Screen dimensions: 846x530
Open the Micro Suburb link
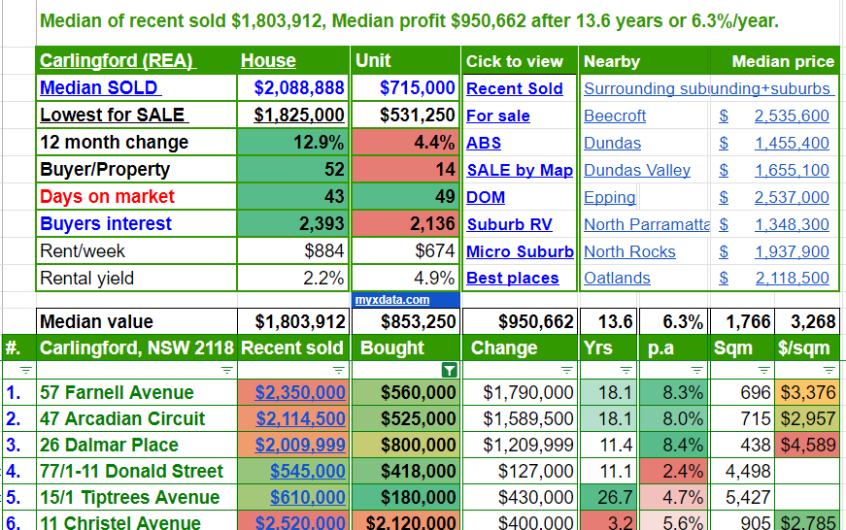(519, 252)
